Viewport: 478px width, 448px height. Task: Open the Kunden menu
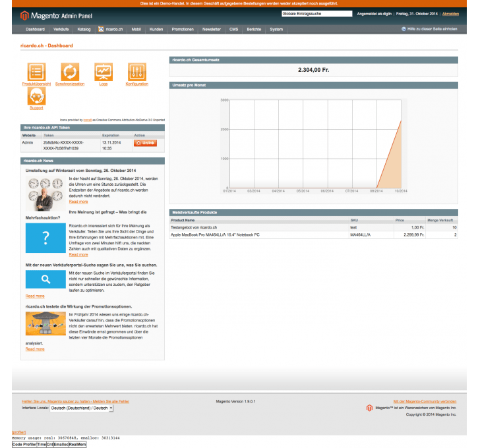(156, 29)
